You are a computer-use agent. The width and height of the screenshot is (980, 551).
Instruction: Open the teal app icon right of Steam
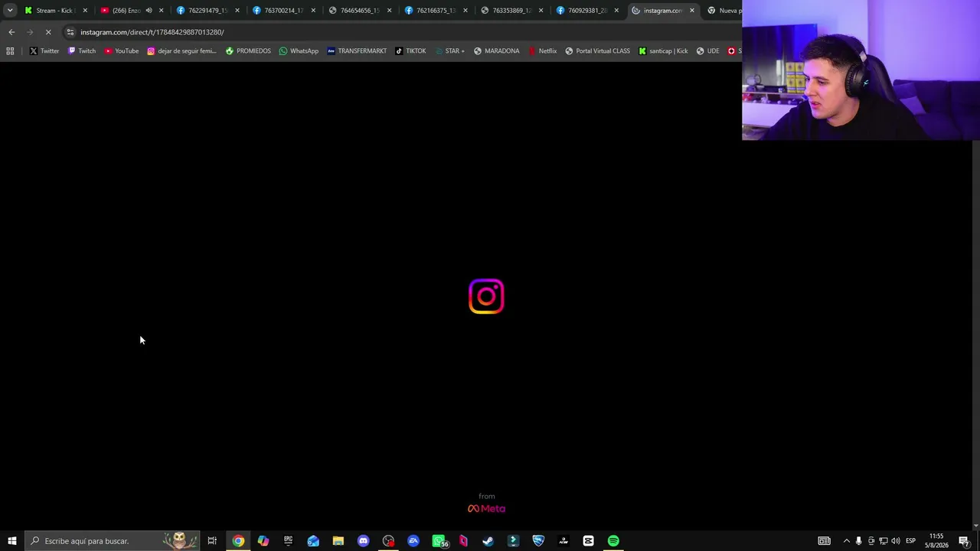coord(513,541)
